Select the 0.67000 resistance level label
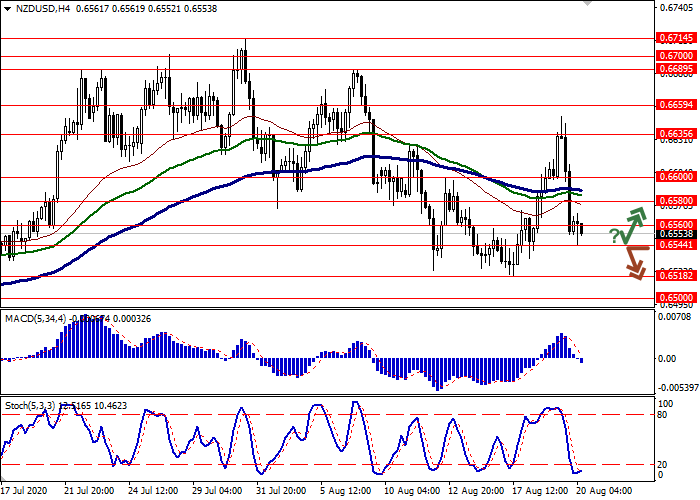700x500 pixels. coord(678,56)
